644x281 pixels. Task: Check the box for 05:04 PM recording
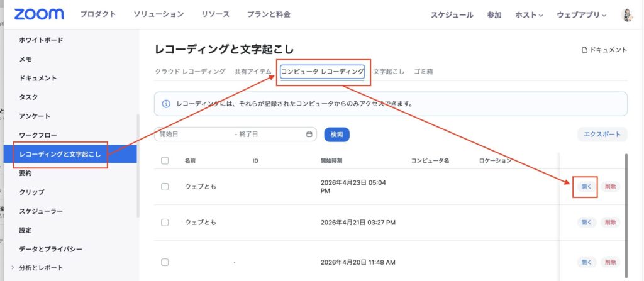(x=165, y=187)
